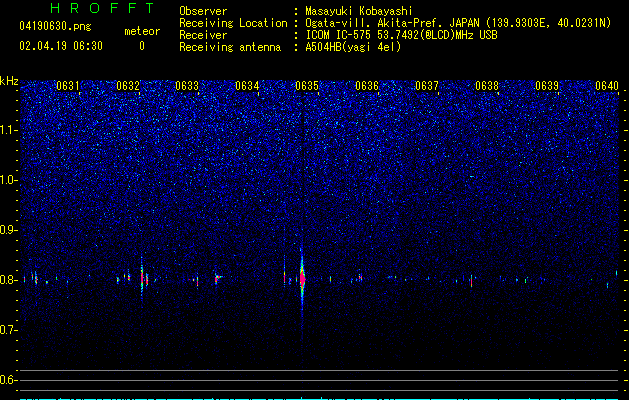629x400 pixels.
Task: Click the 0.6 frequency axis label
Action: (9, 380)
